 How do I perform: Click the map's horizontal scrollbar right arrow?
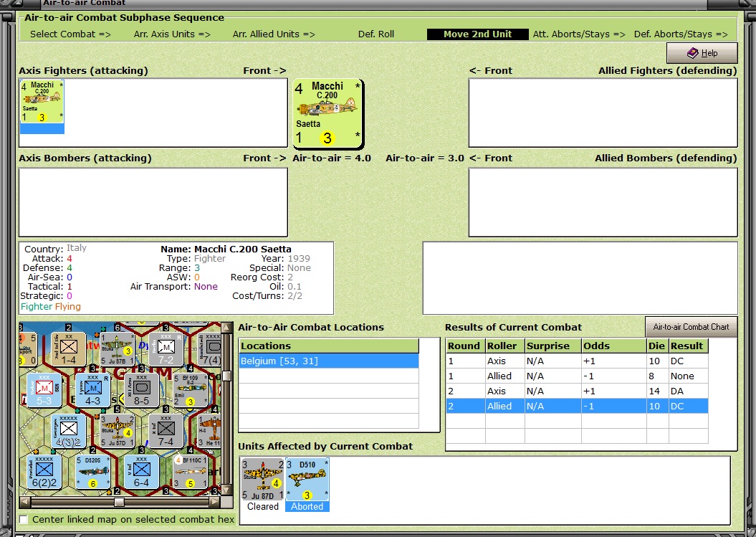coord(215,503)
